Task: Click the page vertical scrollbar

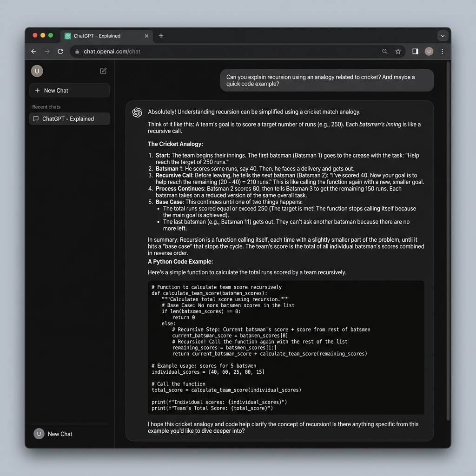Action: point(448,241)
